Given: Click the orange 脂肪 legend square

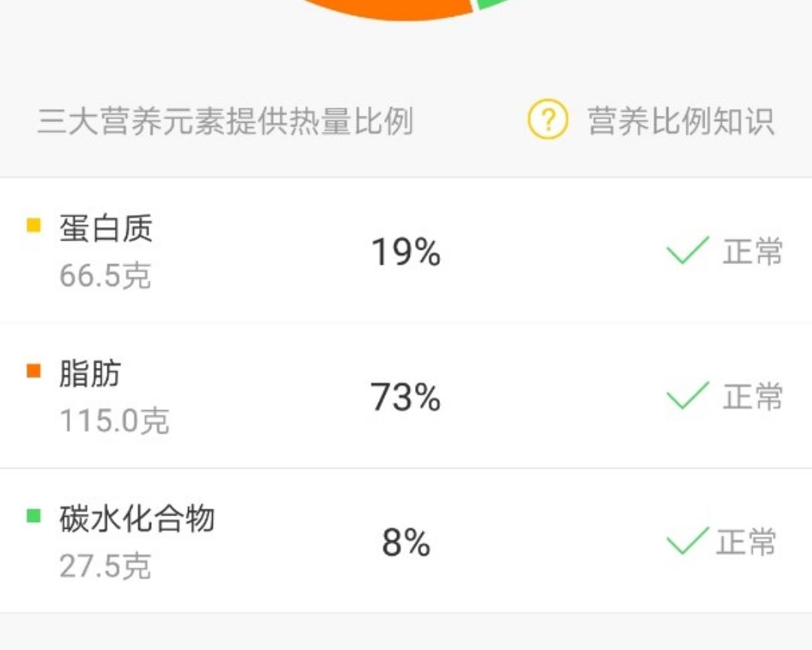Looking at the screenshot, I should tap(33, 371).
